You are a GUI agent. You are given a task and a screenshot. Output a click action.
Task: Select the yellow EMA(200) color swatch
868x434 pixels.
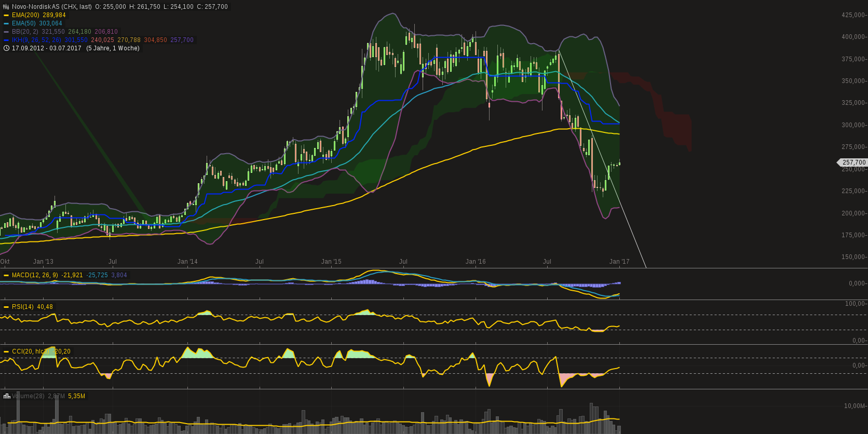tap(6, 15)
